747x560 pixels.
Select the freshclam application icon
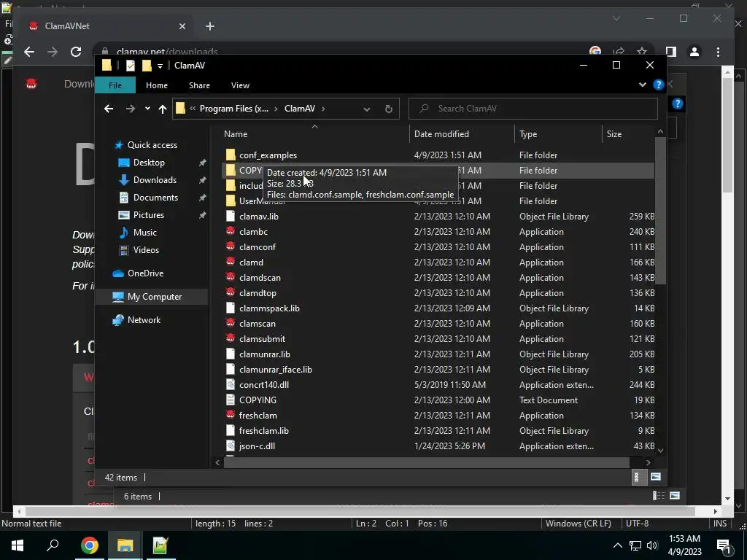click(231, 415)
